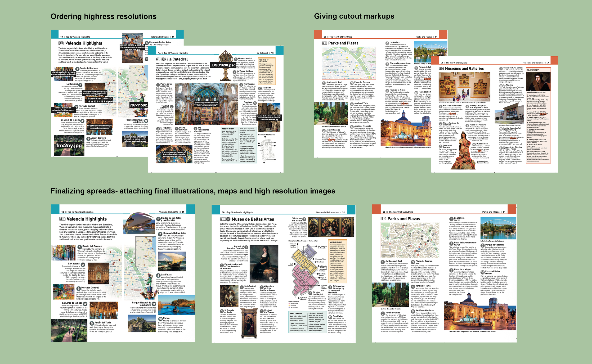The image size is (592, 364).
Task: Click the "Key to Floorplan" legend title
Action: (294, 301)
